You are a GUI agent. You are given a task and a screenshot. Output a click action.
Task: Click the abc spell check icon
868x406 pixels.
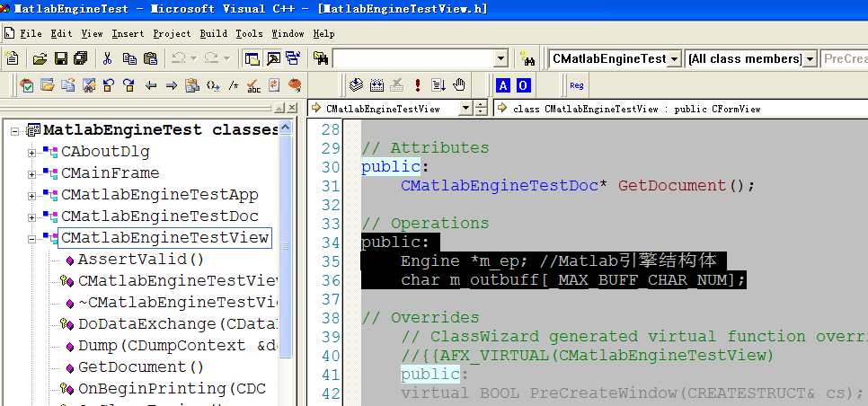[x=253, y=85]
